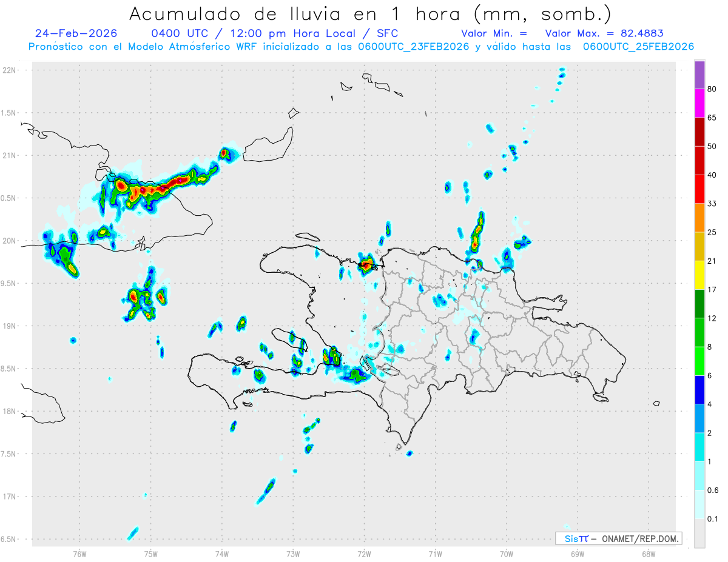This screenshot has width=728, height=562.
Task: Select the dark red swatch between 50 and 65
Action: 699,132
